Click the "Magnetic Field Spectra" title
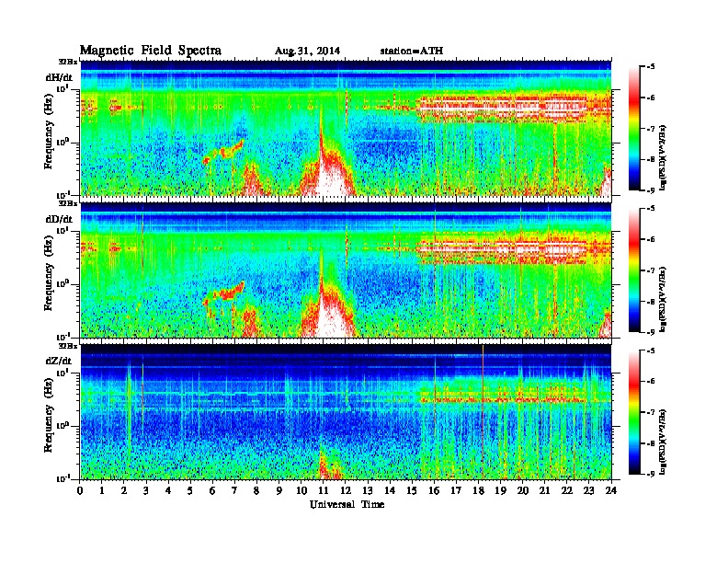728x563 pixels. 151,51
